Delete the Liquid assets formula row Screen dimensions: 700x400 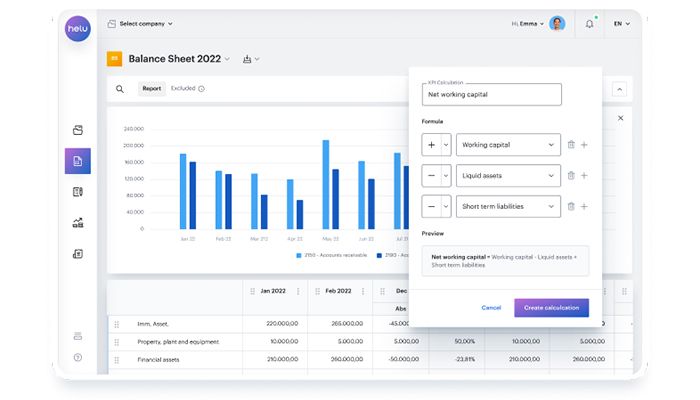pyautogui.click(x=571, y=176)
